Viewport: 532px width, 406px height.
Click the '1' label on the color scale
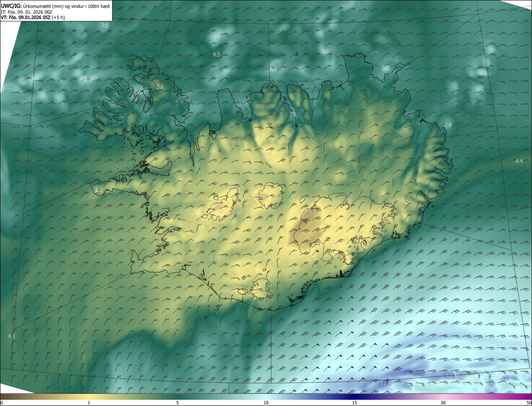click(89, 403)
